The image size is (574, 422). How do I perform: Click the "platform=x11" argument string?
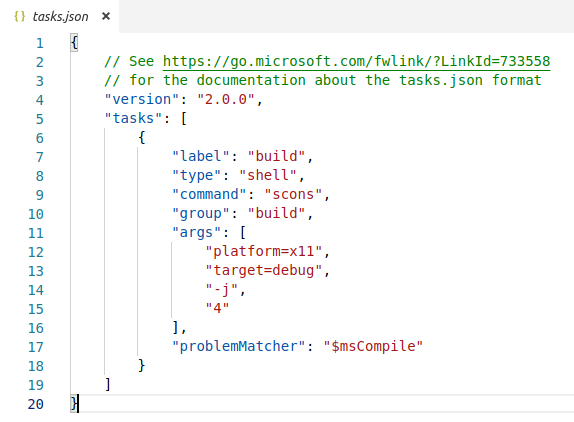(264, 252)
